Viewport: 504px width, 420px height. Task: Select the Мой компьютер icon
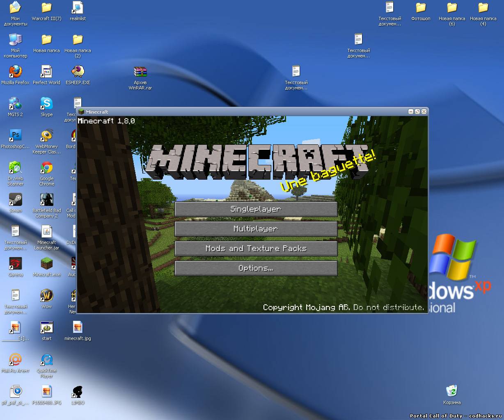pos(16,39)
